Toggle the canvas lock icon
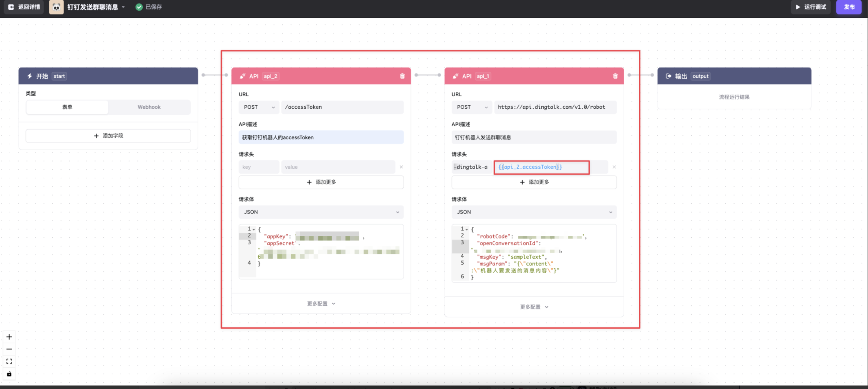868x389 pixels. click(x=9, y=374)
